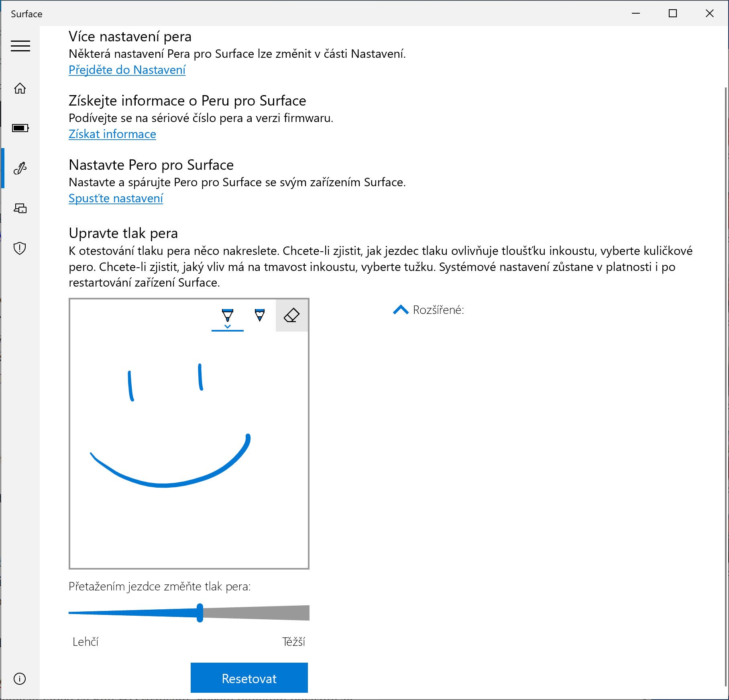Click the Spusťte nastavení link
This screenshot has height=700, width=729.
[116, 198]
